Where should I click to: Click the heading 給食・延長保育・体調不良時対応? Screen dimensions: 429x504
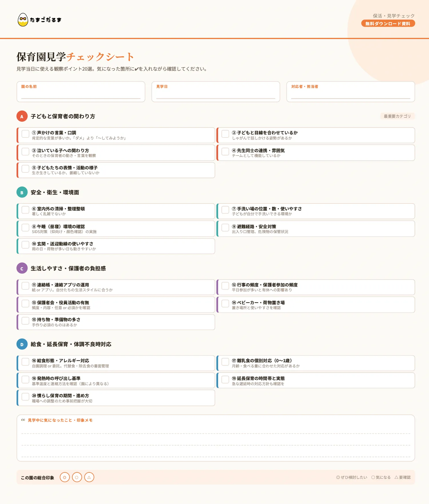coord(71,344)
